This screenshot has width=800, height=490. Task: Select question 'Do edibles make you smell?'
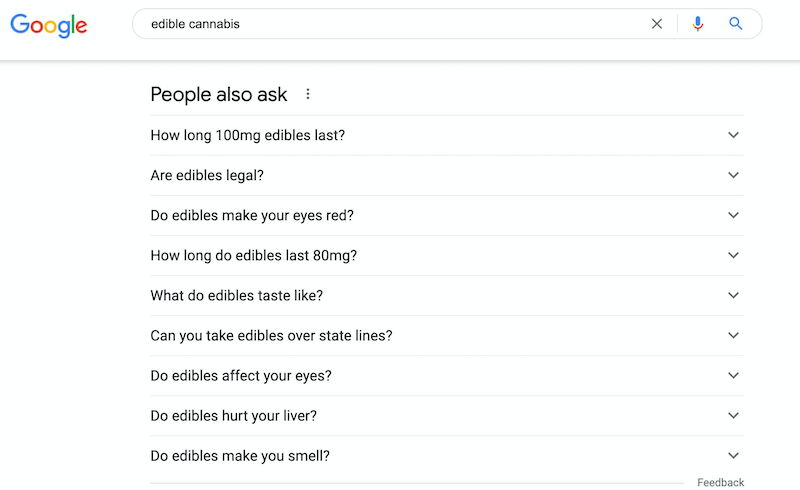point(240,456)
